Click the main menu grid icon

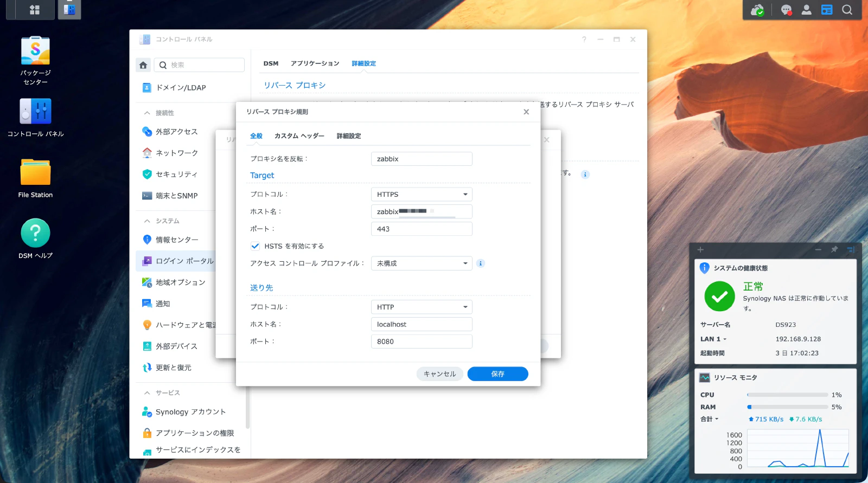click(35, 10)
